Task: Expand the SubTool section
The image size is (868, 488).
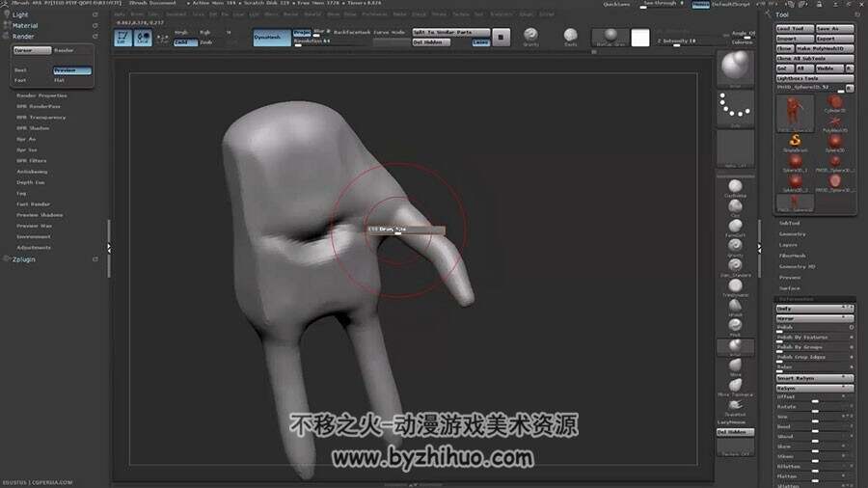Action: point(789,223)
